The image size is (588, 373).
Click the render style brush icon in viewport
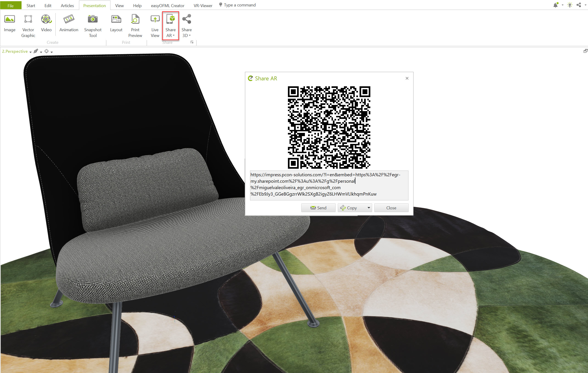click(36, 51)
